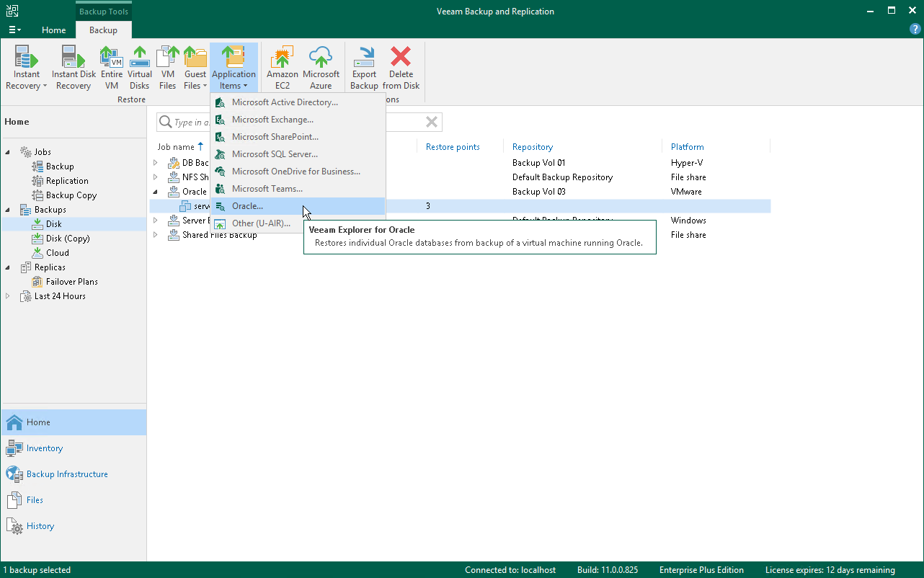Screen dimensions: 924x578
Task: Open Microsoft Azure restore icon
Action: coord(321,68)
